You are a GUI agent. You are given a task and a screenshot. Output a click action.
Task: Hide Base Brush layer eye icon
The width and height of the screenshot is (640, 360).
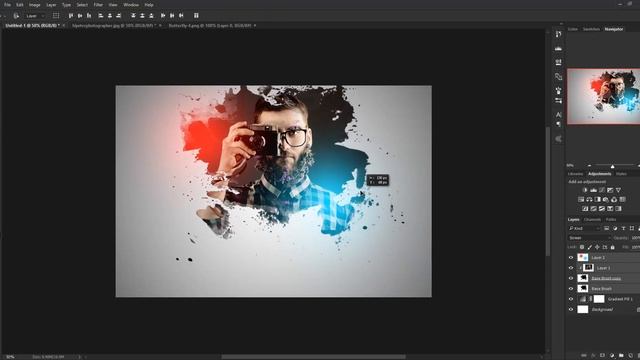571,289
